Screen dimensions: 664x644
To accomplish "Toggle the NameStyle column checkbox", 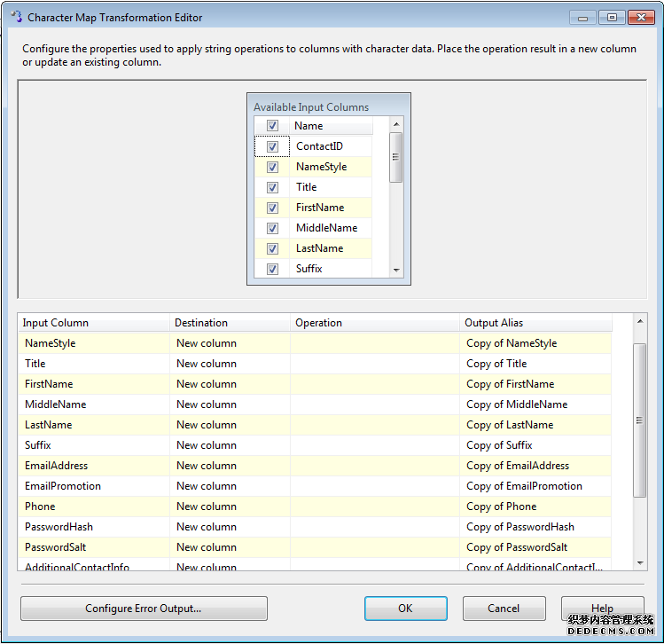I will pyautogui.click(x=272, y=167).
